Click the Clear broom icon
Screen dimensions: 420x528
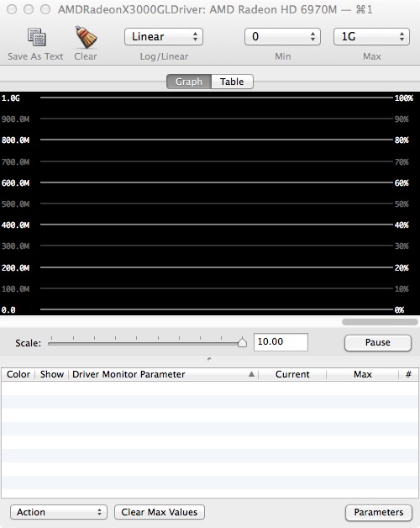pyautogui.click(x=86, y=37)
